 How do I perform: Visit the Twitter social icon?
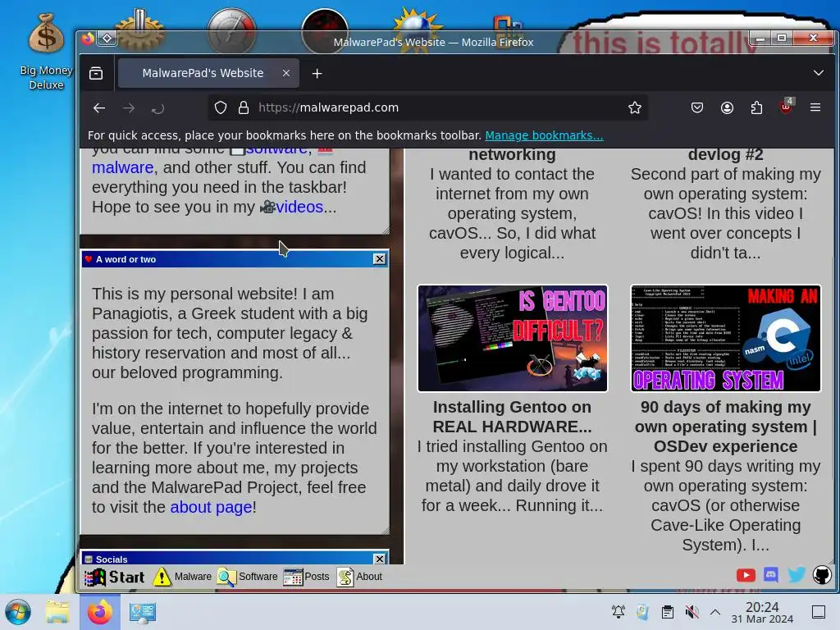[x=797, y=575]
